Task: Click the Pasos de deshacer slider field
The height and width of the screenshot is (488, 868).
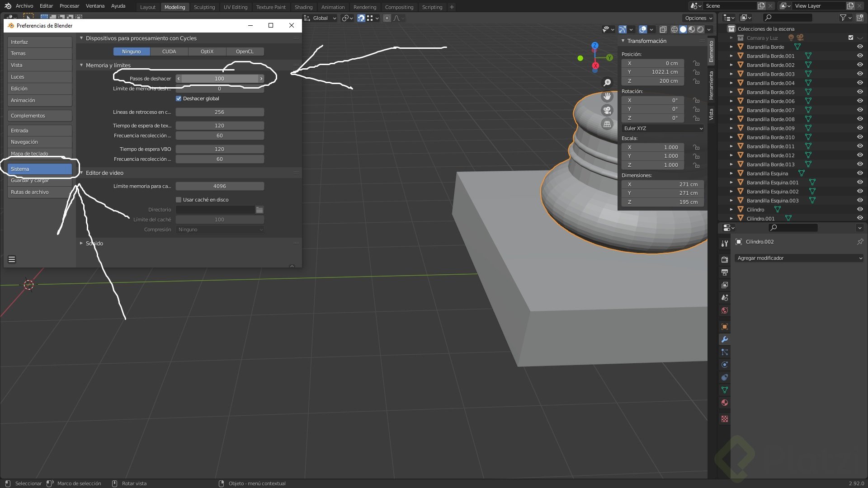Action: pyautogui.click(x=219, y=79)
